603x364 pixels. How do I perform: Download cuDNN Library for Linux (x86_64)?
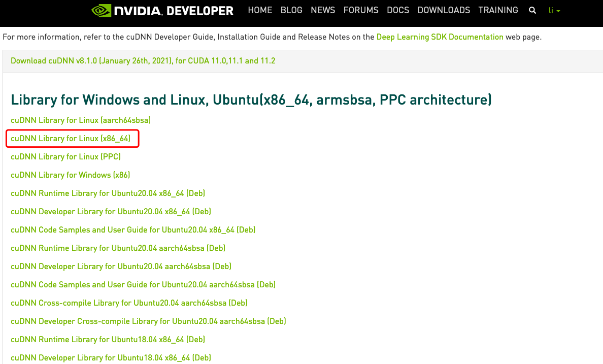(71, 139)
